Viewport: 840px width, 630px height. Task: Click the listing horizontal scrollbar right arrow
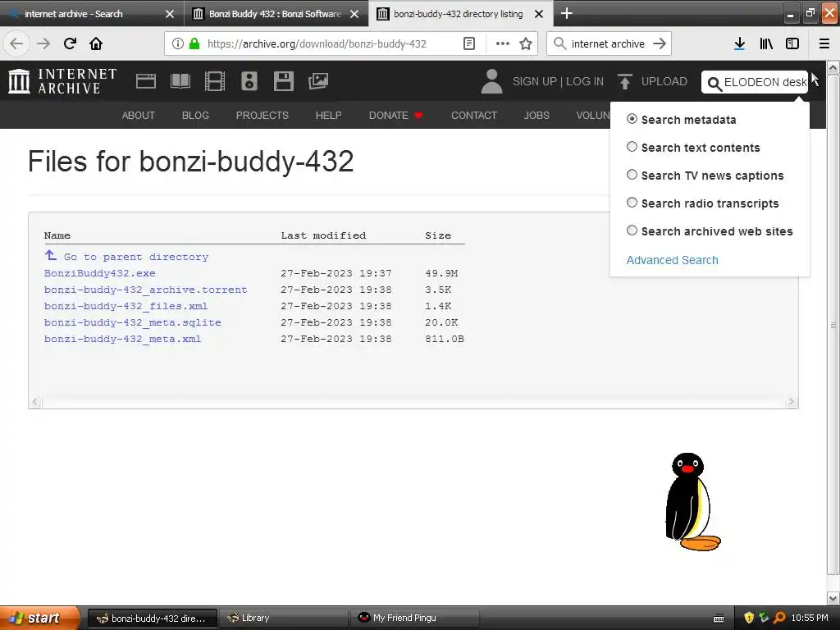(791, 402)
